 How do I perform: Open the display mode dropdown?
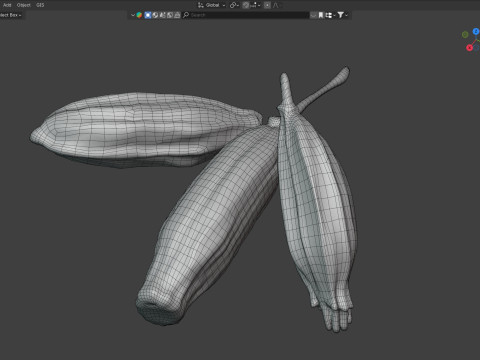330,15
